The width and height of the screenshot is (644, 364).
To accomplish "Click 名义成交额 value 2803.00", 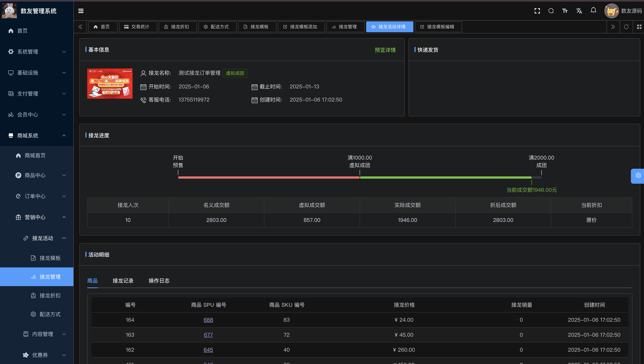I will pos(216,220).
